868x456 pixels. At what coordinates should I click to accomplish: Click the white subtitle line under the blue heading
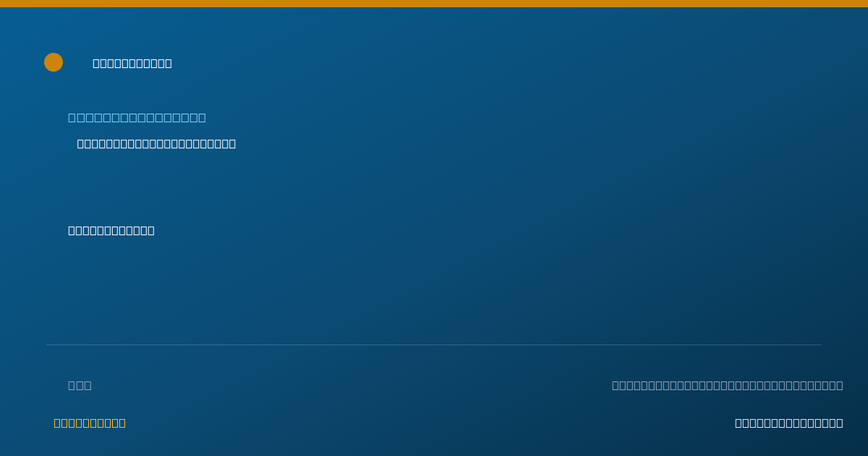point(156,143)
